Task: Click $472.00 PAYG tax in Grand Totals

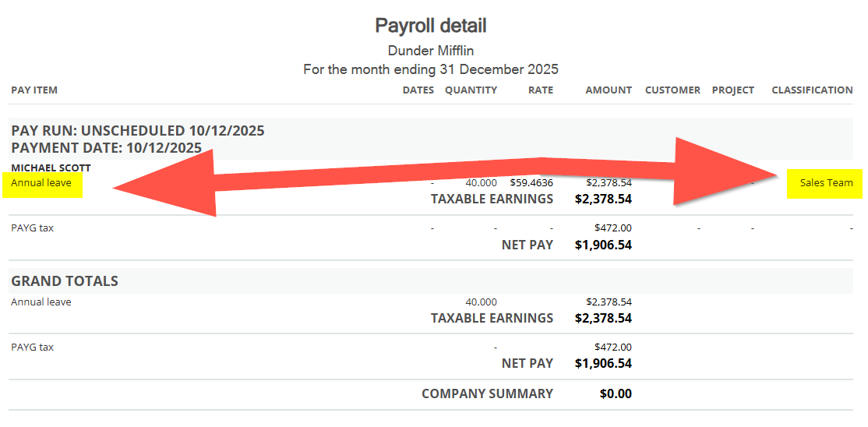Action: click(613, 348)
